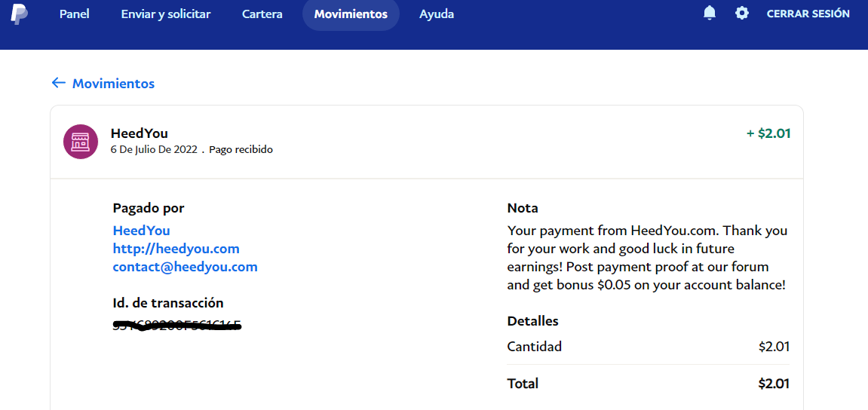This screenshot has height=410, width=868.
Task: Click the note text from HeedYou.com
Action: tap(647, 258)
